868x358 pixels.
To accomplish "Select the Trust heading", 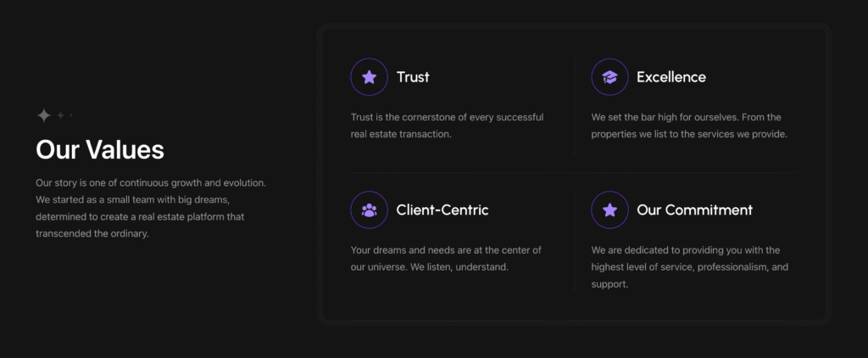I will pyautogui.click(x=413, y=77).
